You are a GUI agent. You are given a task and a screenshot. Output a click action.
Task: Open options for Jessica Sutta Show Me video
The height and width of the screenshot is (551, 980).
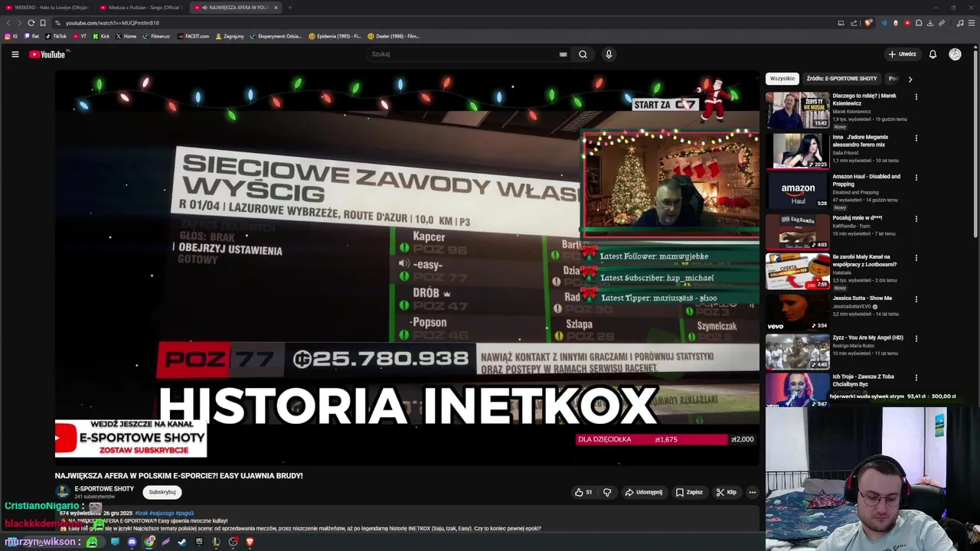pyautogui.click(x=916, y=299)
